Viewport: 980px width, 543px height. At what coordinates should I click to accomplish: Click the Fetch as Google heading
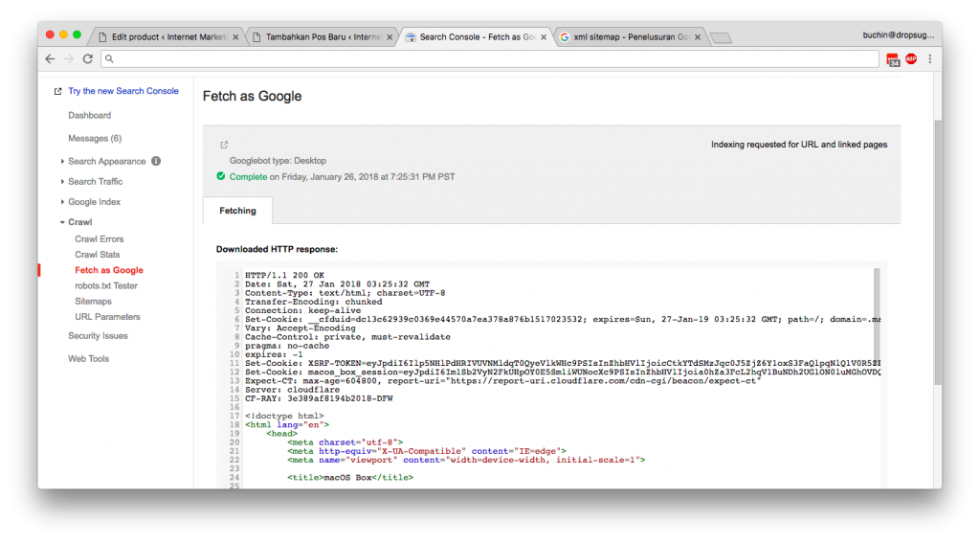click(252, 97)
